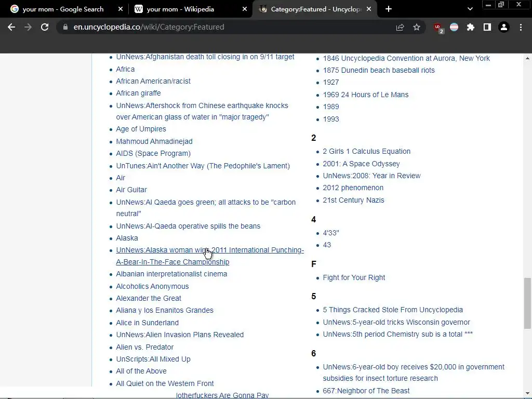This screenshot has height=399, width=532.
Task: Click the padlock site info icon
Action: pyautogui.click(x=65, y=27)
